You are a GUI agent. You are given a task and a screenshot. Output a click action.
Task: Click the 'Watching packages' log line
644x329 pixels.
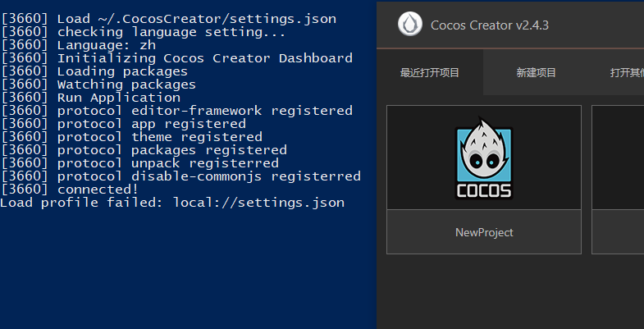click(98, 85)
